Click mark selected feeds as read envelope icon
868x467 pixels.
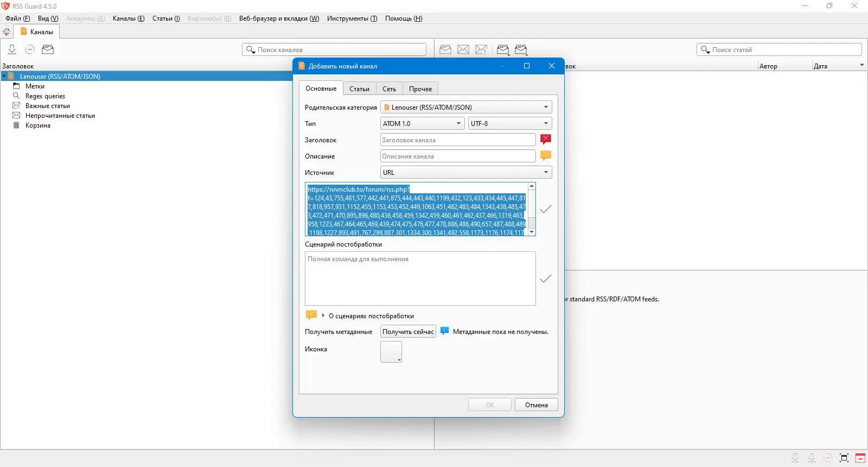[x=48, y=49]
